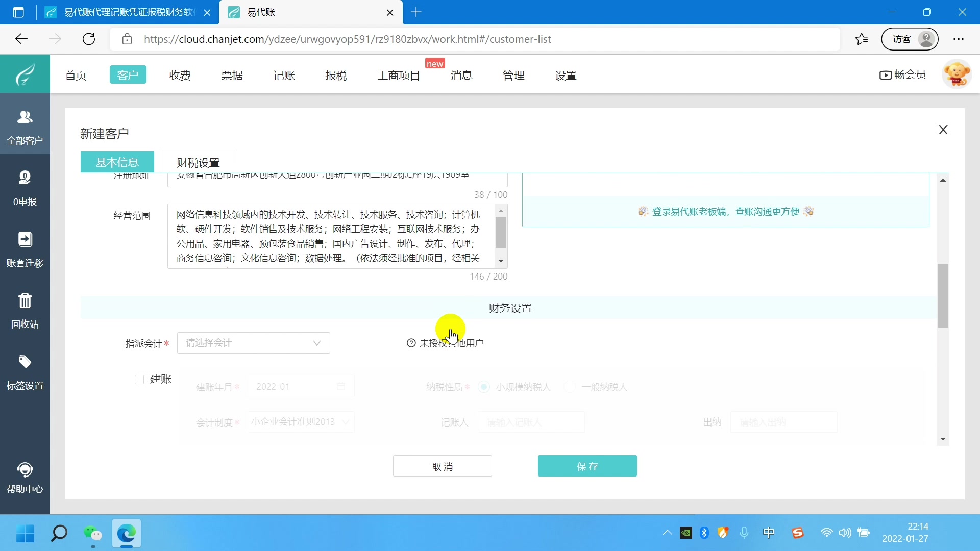The width and height of the screenshot is (980, 551).
Task: Click the 保存 save button
Action: 587,466
